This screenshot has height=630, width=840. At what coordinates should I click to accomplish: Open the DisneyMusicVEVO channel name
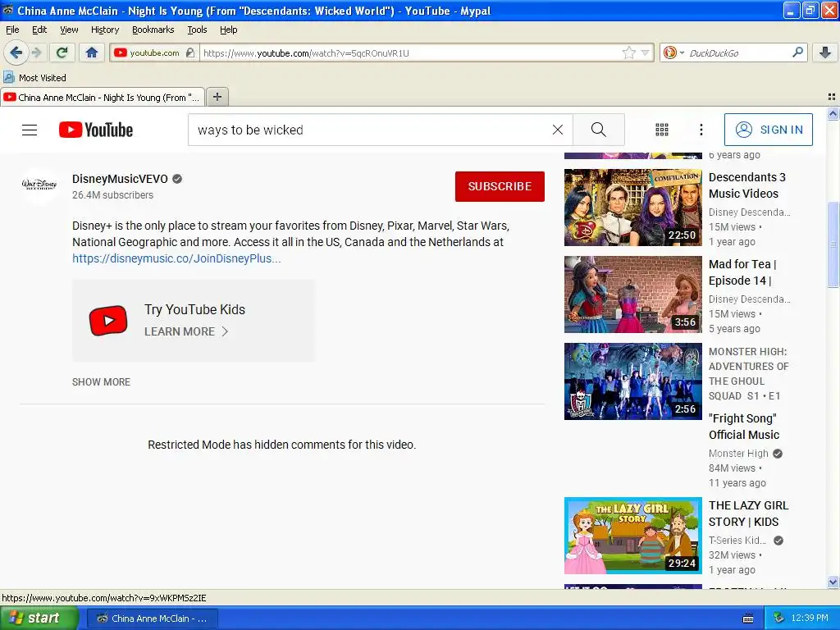point(120,179)
